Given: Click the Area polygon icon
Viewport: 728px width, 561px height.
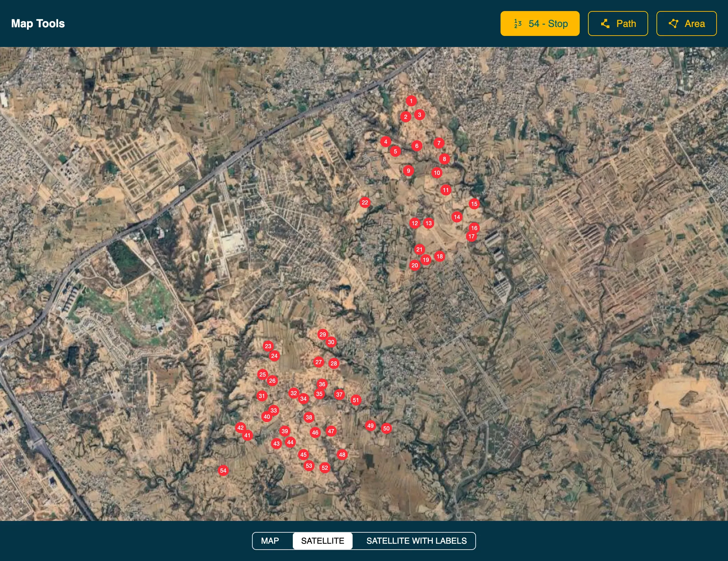Looking at the screenshot, I should tap(673, 23).
